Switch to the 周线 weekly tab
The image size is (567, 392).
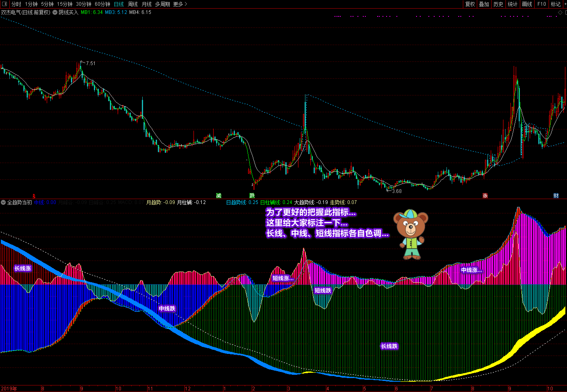point(133,4)
